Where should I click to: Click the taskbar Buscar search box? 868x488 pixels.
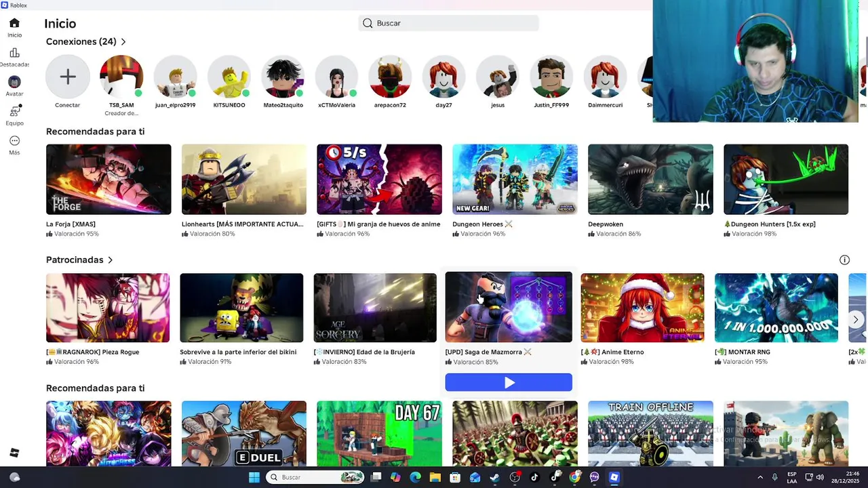[315, 477]
